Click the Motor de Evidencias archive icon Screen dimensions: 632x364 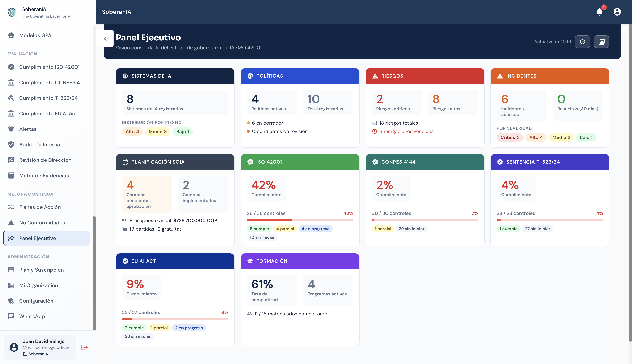click(11, 176)
